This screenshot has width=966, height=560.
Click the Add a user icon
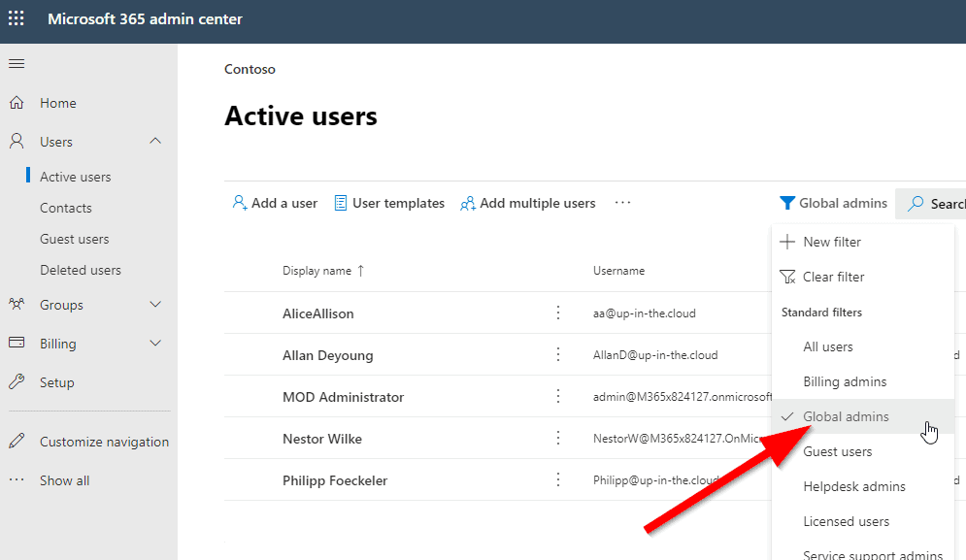click(x=239, y=203)
